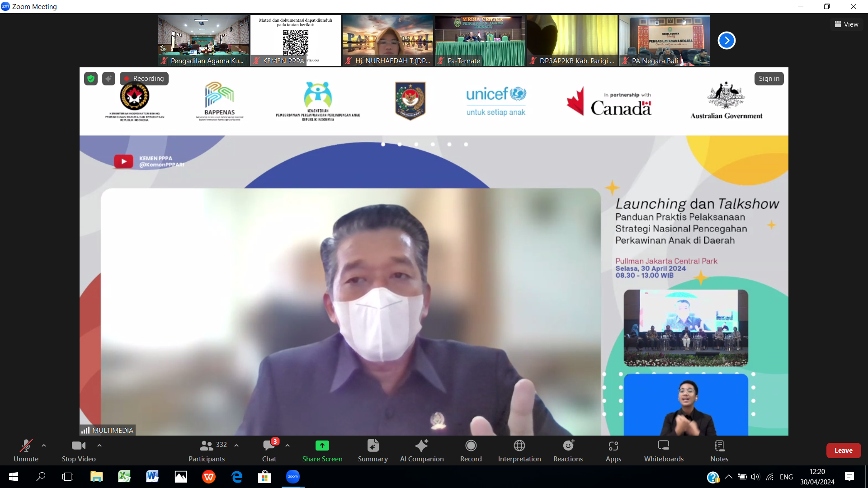868x488 pixels.
Task: Open the Reactions menu
Action: pyautogui.click(x=568, y=450)
